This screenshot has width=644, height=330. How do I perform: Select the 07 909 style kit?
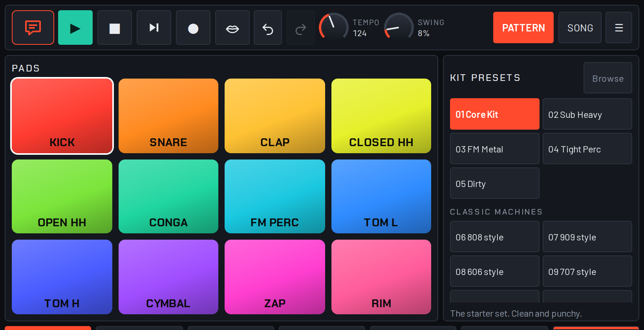587,236
